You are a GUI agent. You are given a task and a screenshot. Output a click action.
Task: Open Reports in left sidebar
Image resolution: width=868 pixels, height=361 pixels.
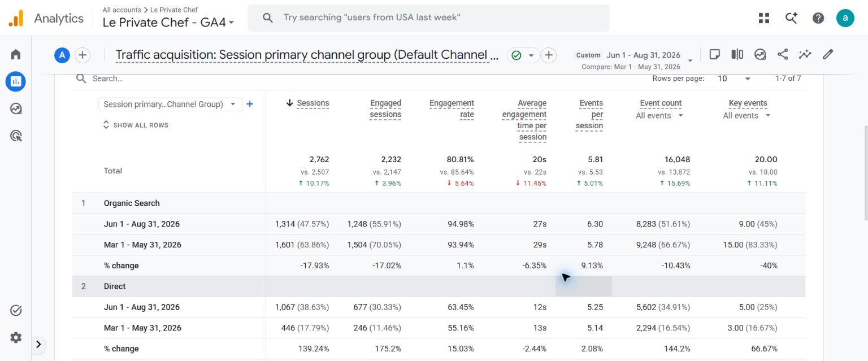point(16,81)
